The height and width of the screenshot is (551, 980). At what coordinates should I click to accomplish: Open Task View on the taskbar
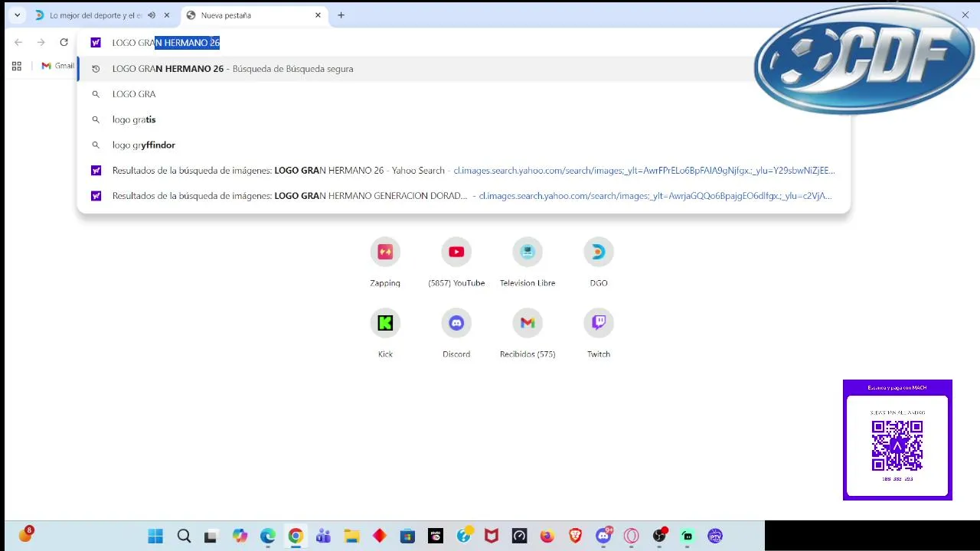pos(211,536)
